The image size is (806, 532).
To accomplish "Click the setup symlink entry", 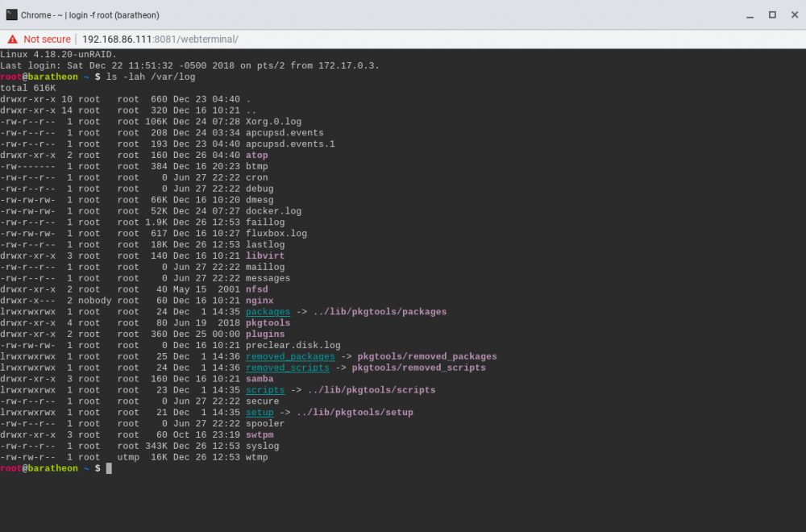I will tap(260, 413).
